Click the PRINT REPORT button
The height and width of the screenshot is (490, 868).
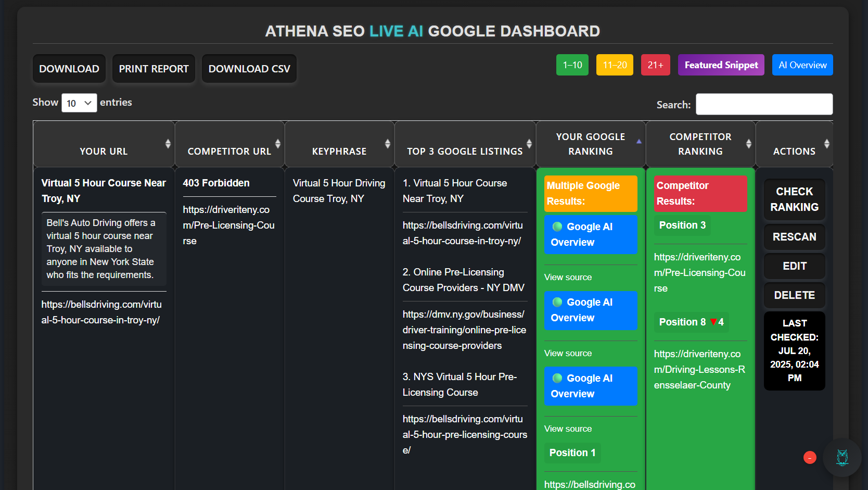(154, 69)
